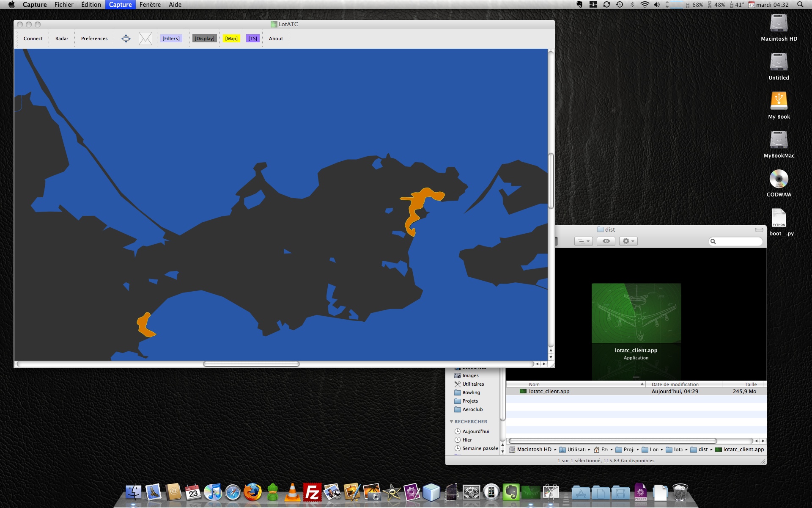812x508 pixels.
Task: Toggle the purple [TS] button
Action: (252, 39)
